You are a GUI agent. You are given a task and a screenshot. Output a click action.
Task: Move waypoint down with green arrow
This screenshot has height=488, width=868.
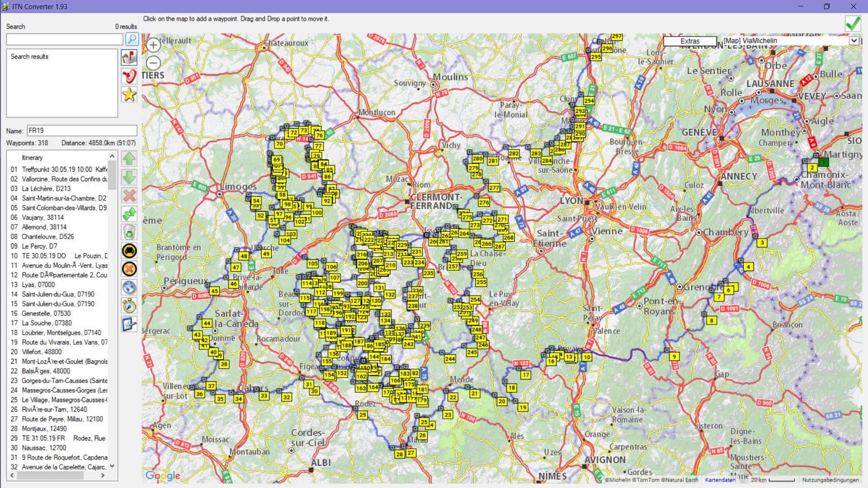point(129,177)
